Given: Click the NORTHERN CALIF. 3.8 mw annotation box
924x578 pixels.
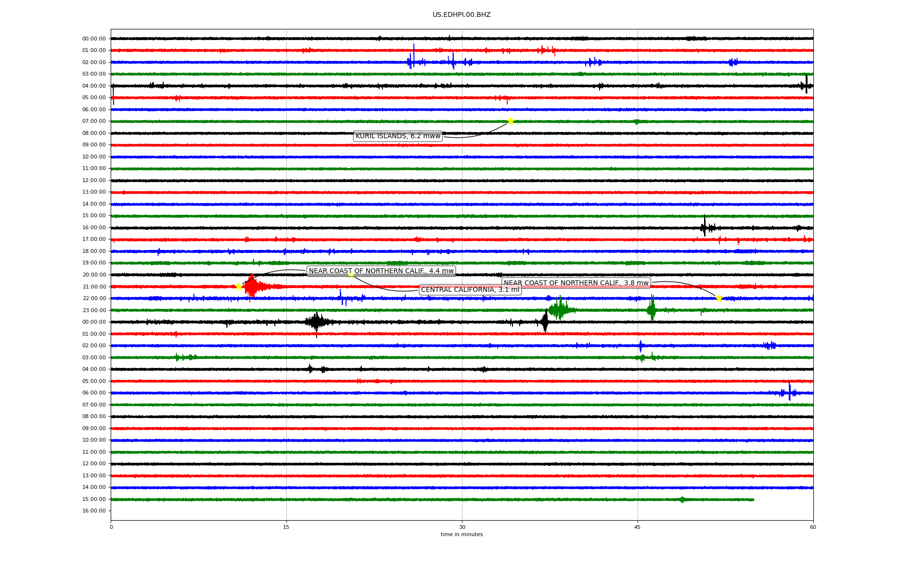Looking at the screenshot, I should coord(576,283).
